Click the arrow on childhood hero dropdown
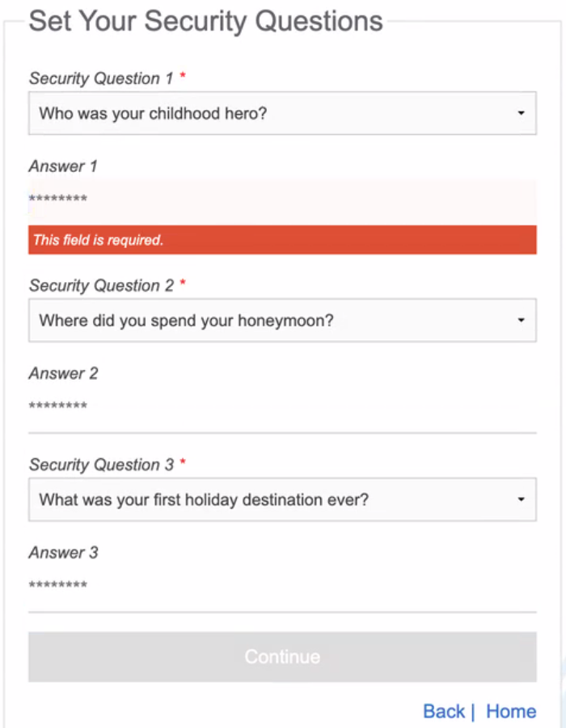Viewport: 566px width, 728px height. pos(522,113)
